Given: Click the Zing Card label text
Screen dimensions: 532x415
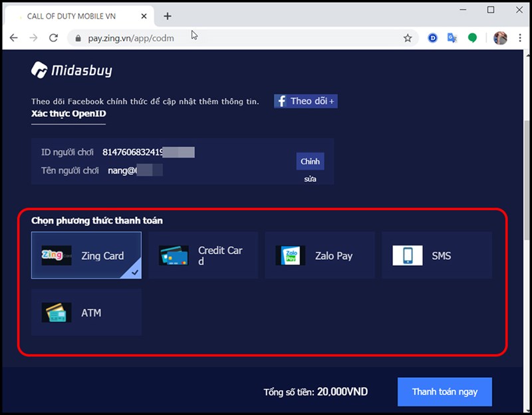Looking at the screenshot, I should pos(102,255).
